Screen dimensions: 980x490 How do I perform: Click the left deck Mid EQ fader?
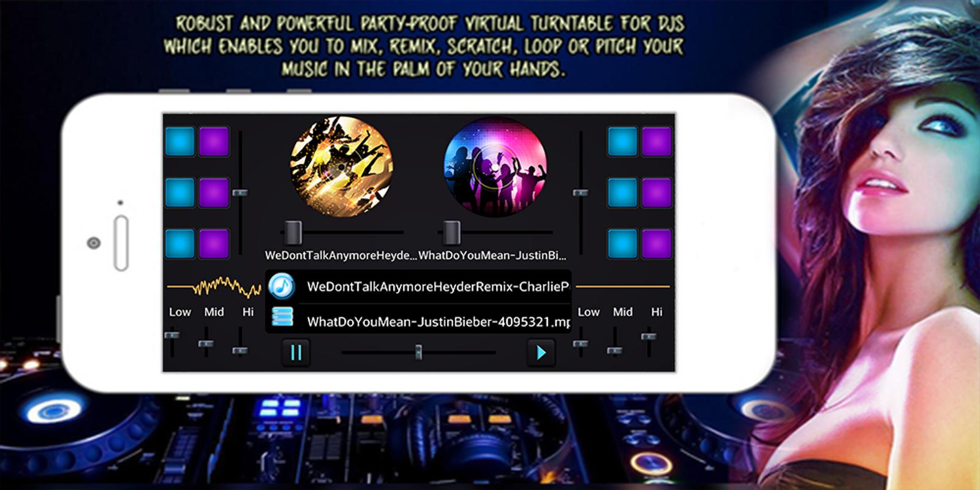(206, 344)
